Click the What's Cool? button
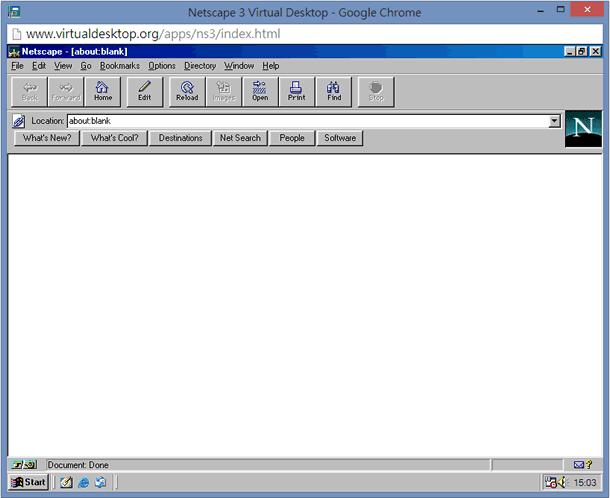The width and height of the screenshot is (610, 498). tap(114, 138)
